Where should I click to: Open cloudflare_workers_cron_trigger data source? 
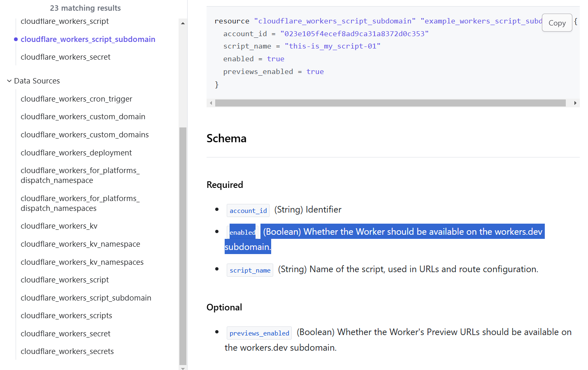77,99
